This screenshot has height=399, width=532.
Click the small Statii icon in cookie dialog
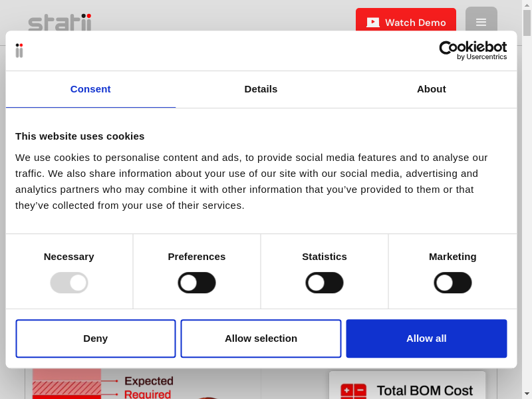tap(19, 51)
